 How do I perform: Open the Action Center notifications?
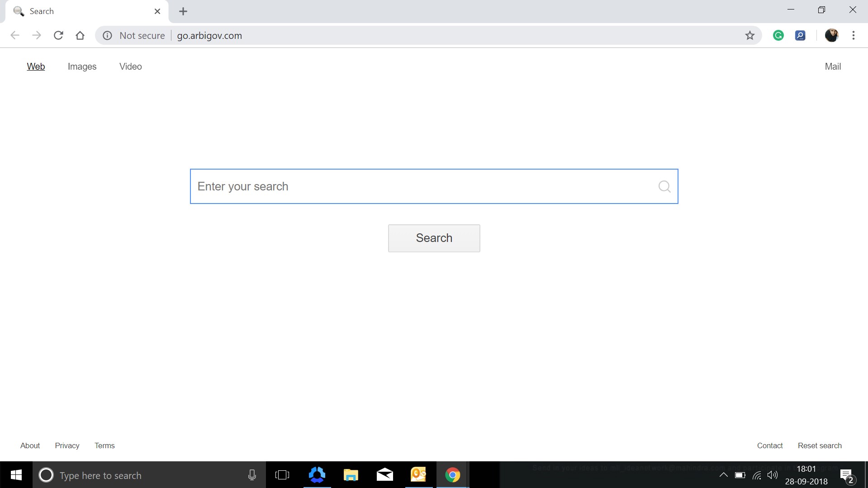tap(845, 475)
